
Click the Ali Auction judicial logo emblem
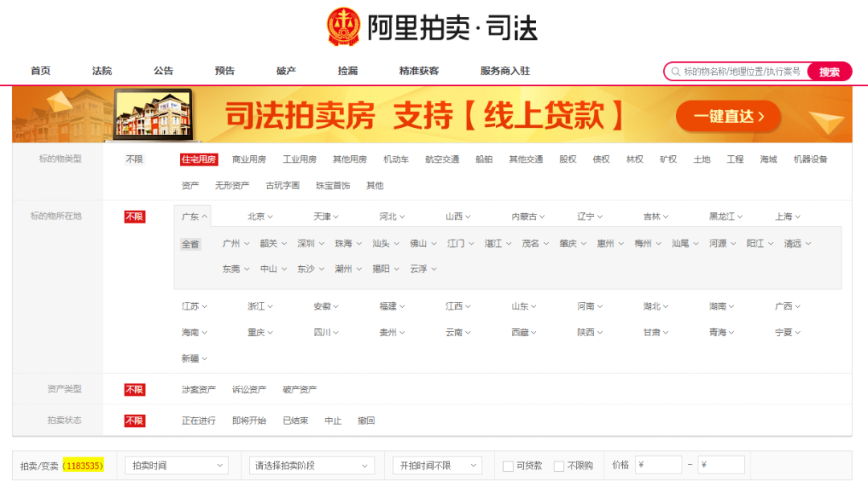click(343, 27)
